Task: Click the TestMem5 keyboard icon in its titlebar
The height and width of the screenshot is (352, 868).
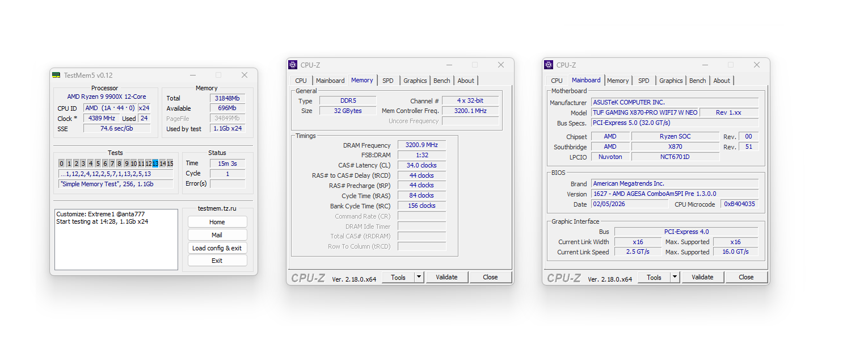Action: 57,75
